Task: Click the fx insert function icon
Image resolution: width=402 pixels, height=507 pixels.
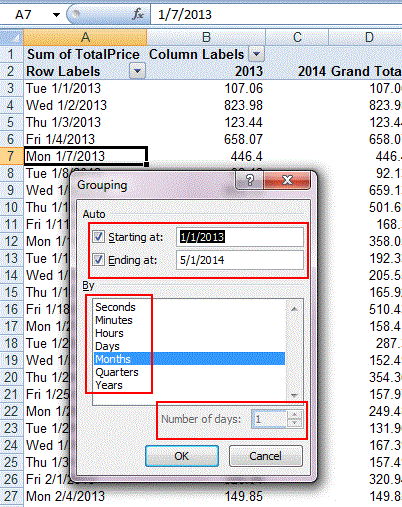Action: tap(138, 14)
